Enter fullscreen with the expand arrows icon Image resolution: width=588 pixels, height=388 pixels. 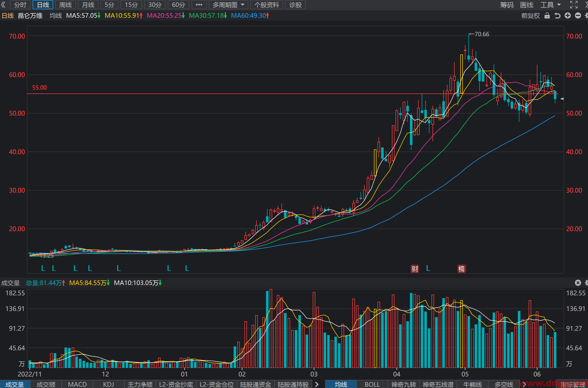574,5
